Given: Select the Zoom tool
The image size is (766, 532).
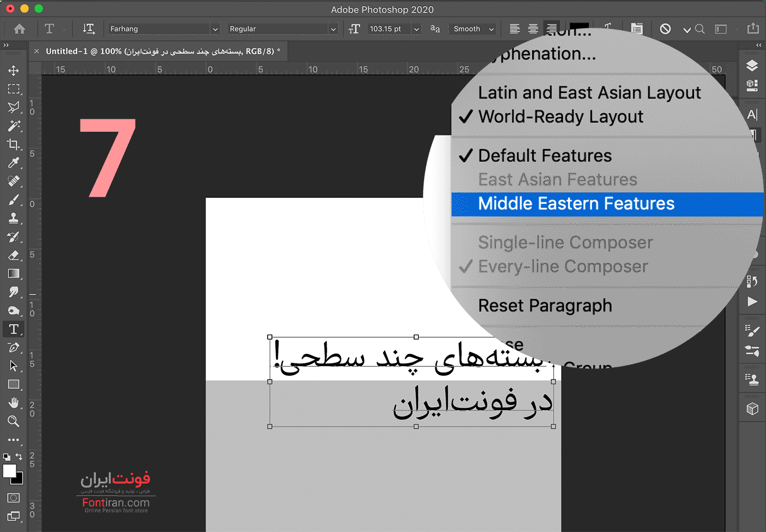Looking at the screenshot, I should [x=14, y=421].
